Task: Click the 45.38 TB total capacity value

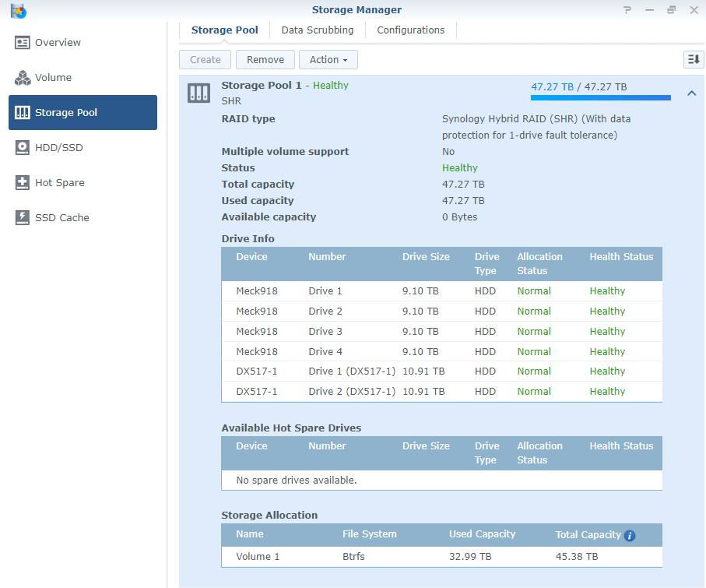Action: tap(577, 557)
